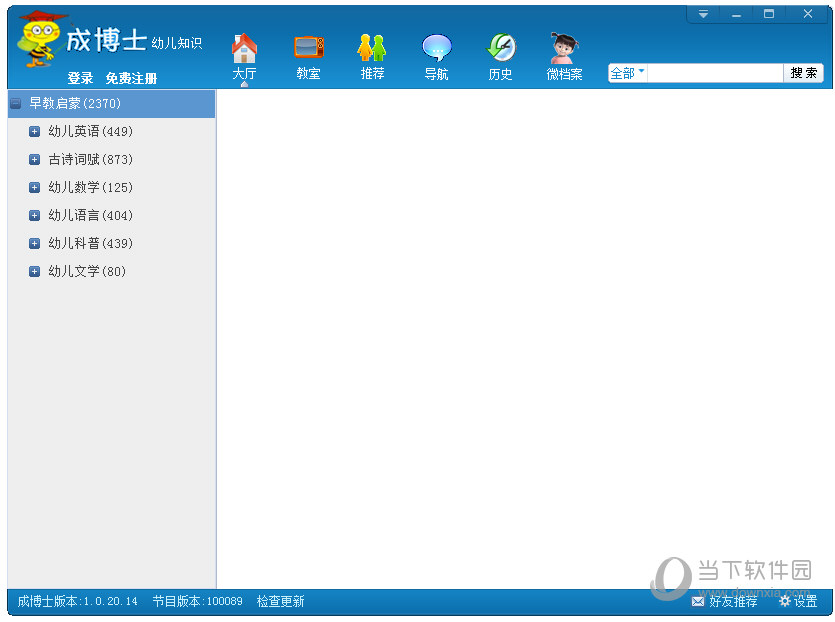Select 幼儿英语(449) in the tree
The width and height of the screenshot is (835, 622).
coord(91,132)
